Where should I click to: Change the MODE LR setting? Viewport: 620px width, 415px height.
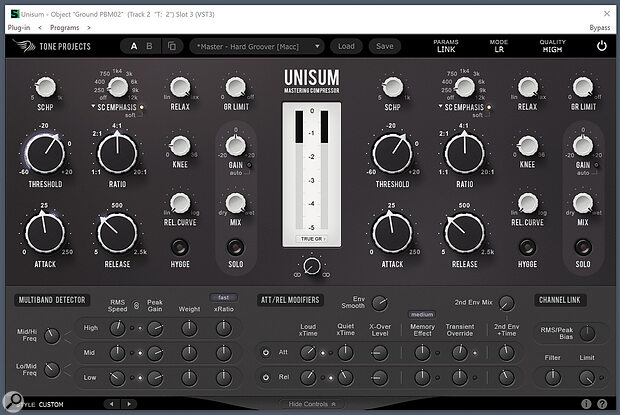click(499, 46)
